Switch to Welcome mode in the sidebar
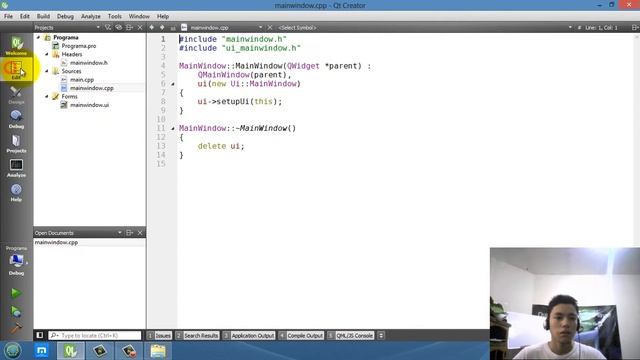Viewport: 640px width, 360px height. click(x=16, y=46)
